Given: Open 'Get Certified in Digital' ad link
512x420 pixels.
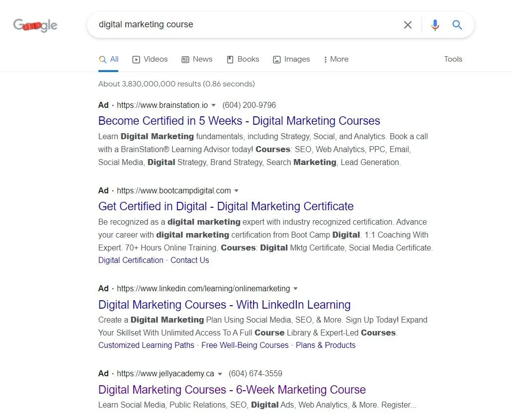Looking at the screenshot, I should click(226, 206).
